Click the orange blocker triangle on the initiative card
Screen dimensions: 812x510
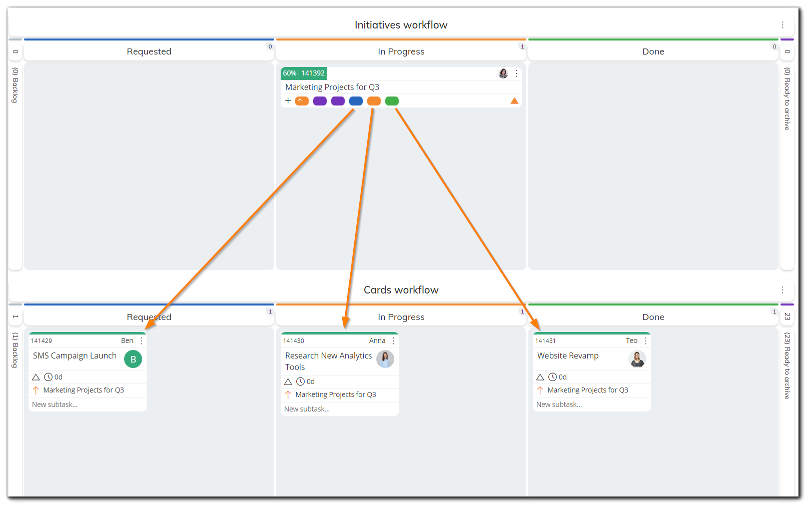[x=514, y=100]
